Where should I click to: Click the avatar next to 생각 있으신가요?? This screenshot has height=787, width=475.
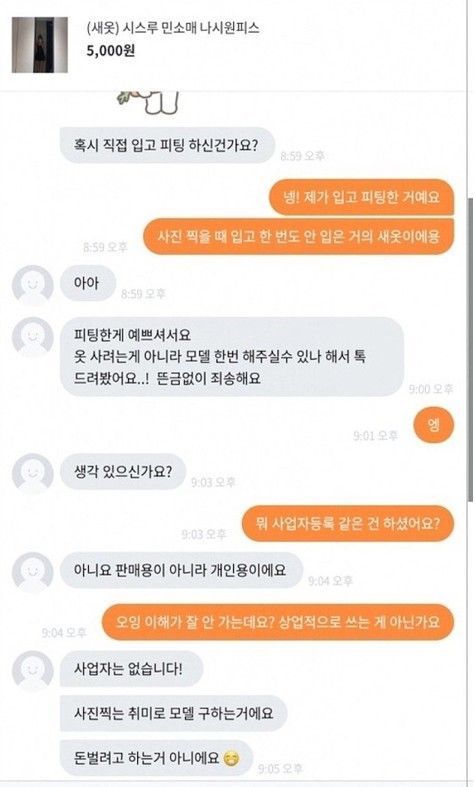click(33, 473)
